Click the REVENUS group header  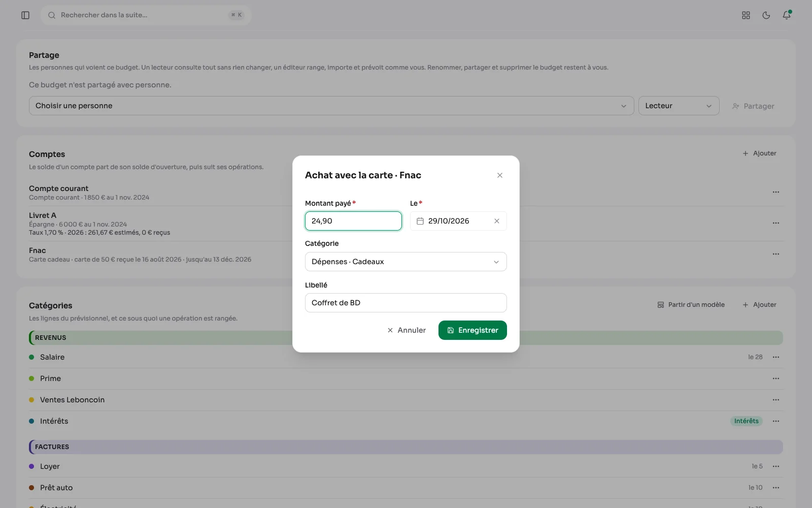[x=406, y=338]
